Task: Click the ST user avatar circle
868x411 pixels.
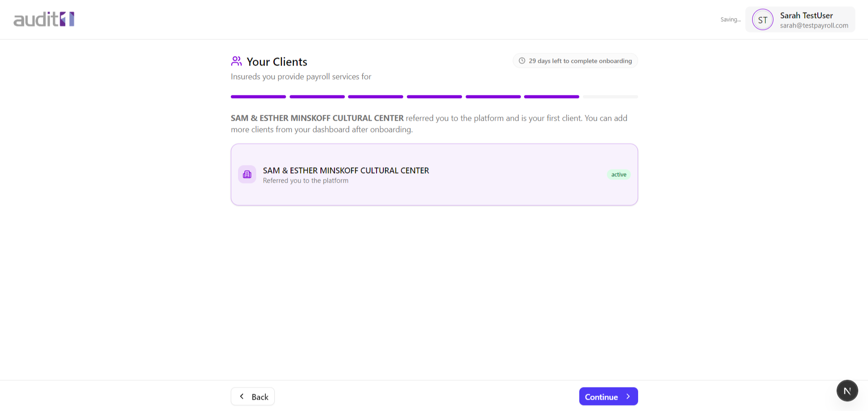Action: (x=763, y=20)
